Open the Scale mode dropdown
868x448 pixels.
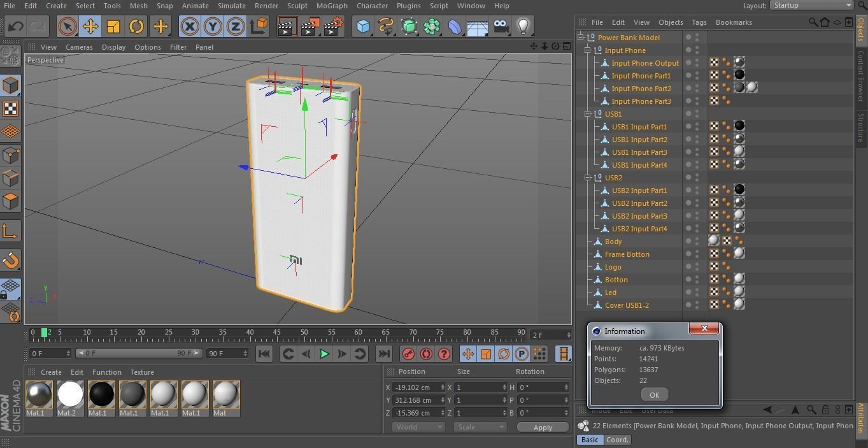(x=480, y=427)
